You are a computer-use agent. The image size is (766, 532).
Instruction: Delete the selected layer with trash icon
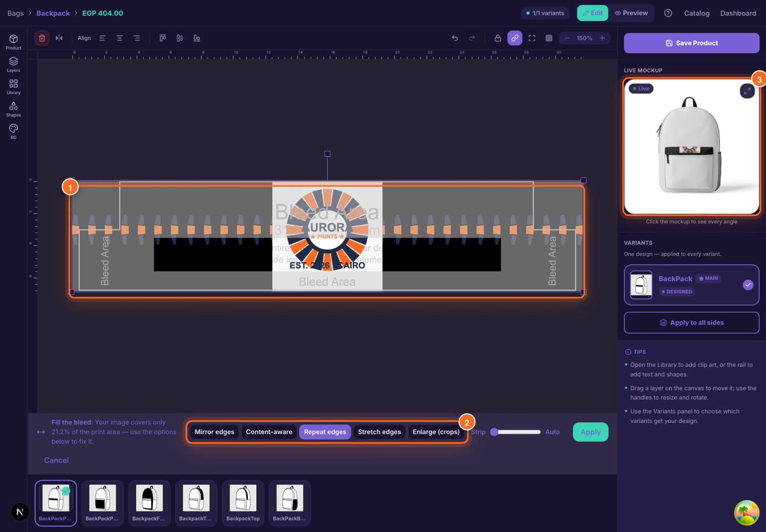pos(42,38)
